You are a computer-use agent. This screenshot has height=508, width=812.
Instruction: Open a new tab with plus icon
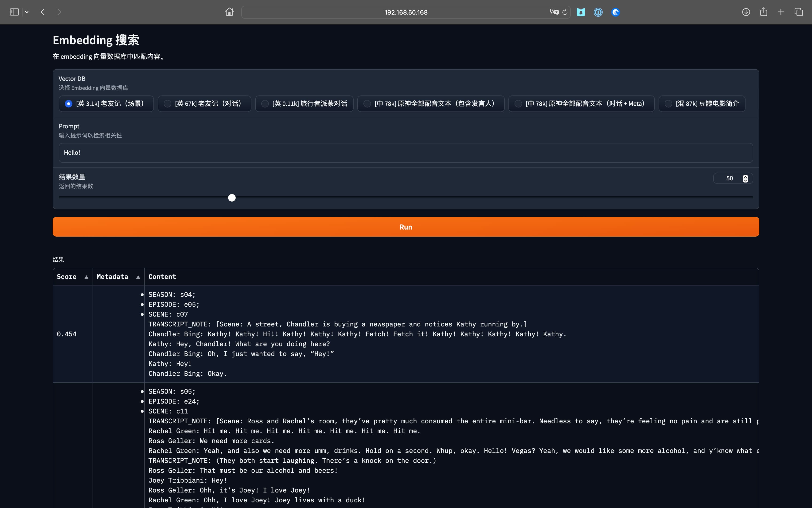tap(781, 12)
